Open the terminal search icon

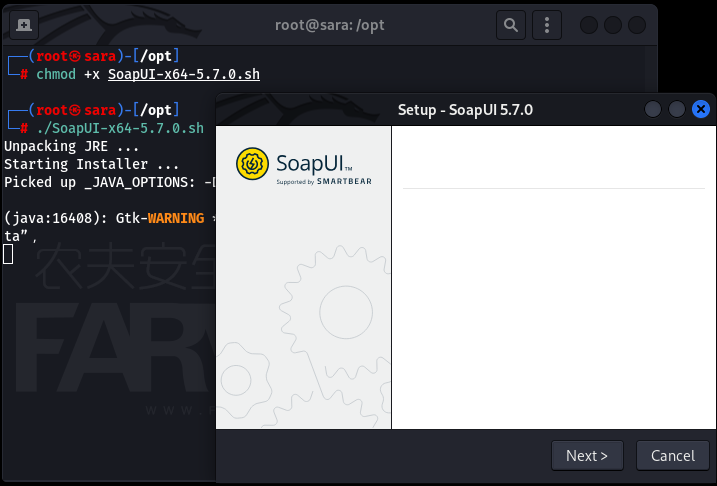pyautogui.click(x=511, y=25)
